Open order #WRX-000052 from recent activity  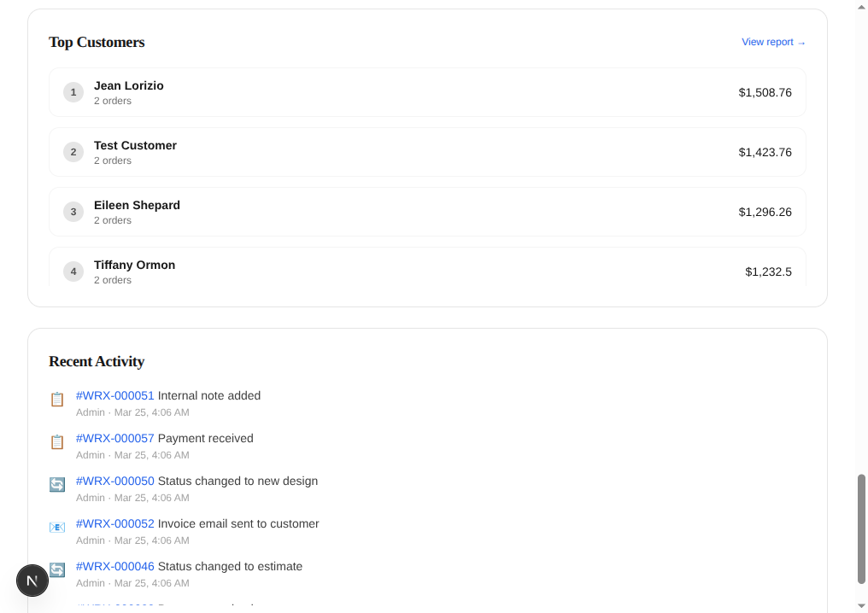click(x=114, y=523)
